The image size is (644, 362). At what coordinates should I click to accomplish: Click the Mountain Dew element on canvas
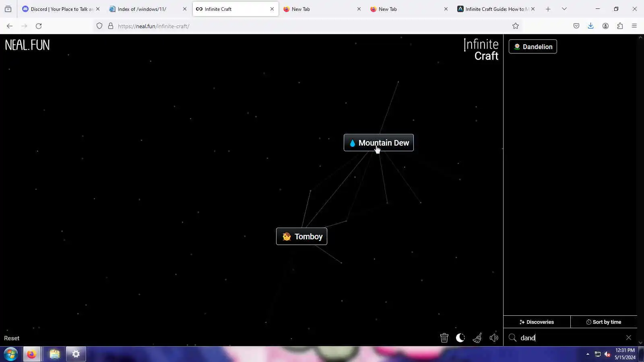pos(379,143)
